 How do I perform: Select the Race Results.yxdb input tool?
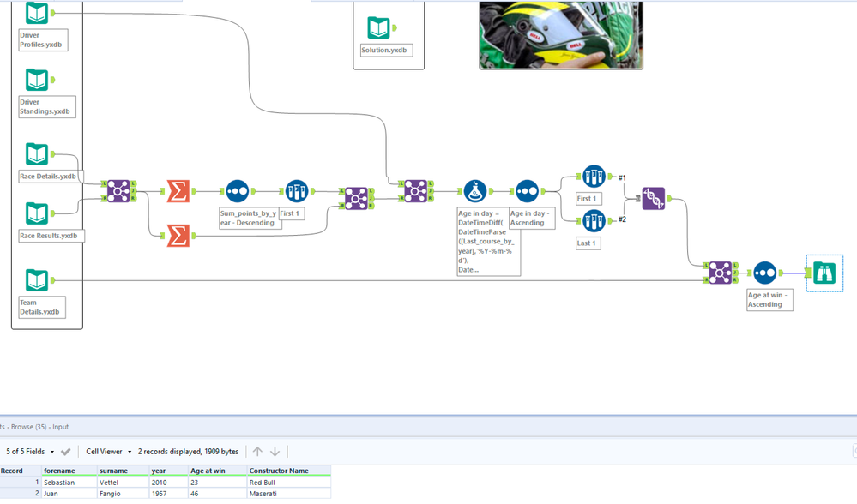pos(37,213)
